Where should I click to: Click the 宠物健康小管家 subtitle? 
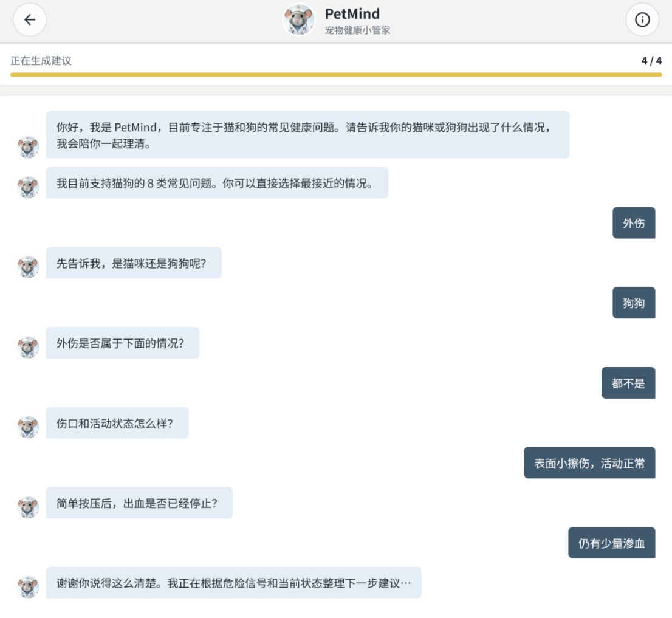click(x=357, y=30)
